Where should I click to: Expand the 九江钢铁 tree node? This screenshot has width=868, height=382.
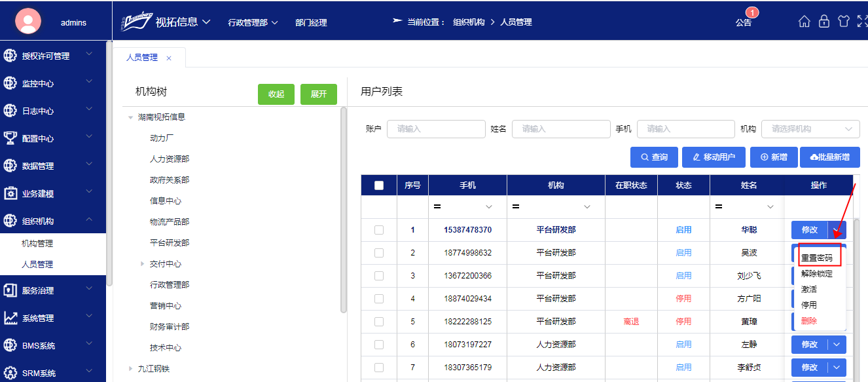coord(130,369)
